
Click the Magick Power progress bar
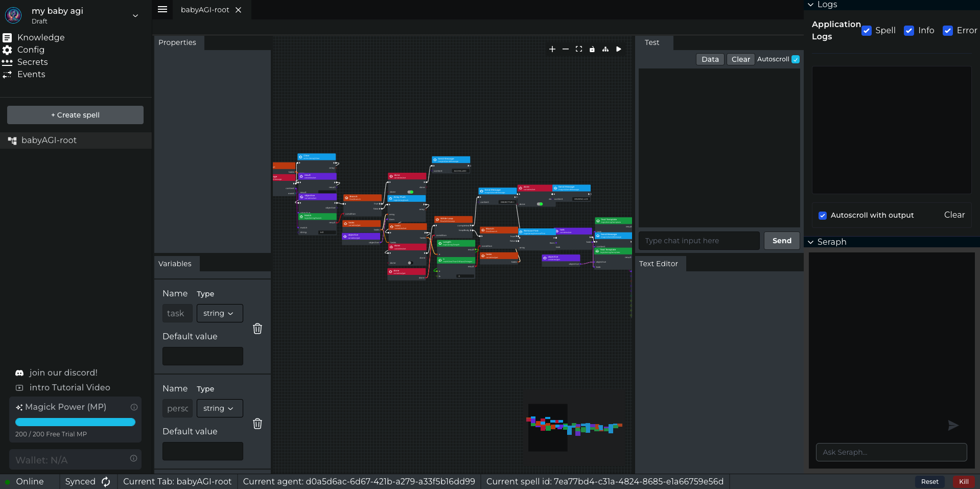point(75,422)
